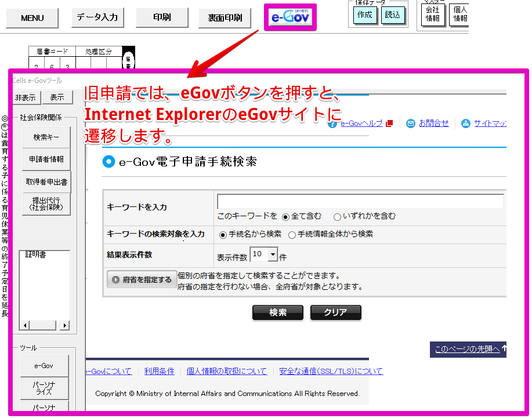The height and width of the screenshot is (418, 532).
Task: Click the right scroll arrow of 証明書 list
Action: 65,325
